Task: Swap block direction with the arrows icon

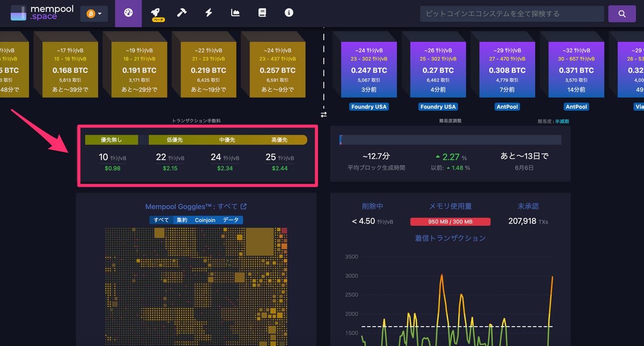Action: (x=323, y=115)
